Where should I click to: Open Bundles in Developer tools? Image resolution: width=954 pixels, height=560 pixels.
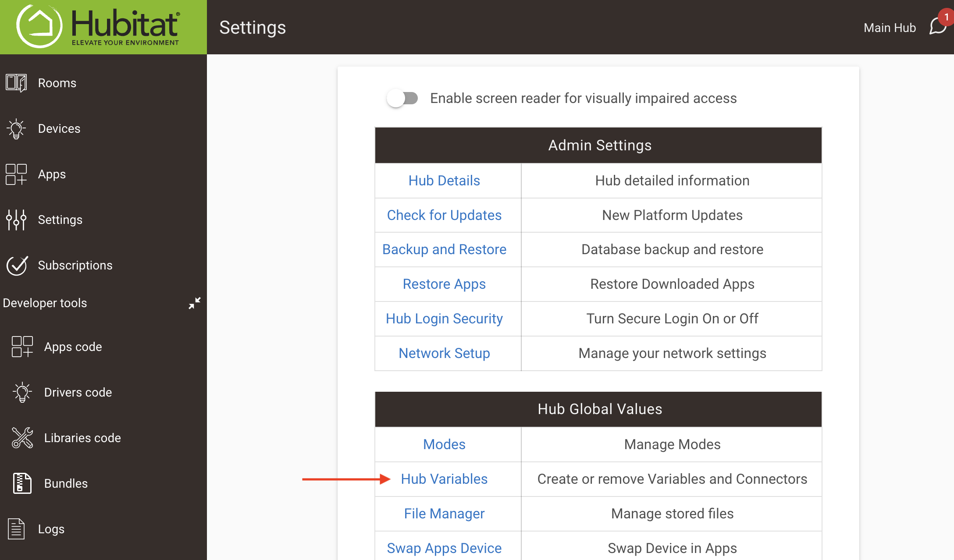(x=66, y=483)
